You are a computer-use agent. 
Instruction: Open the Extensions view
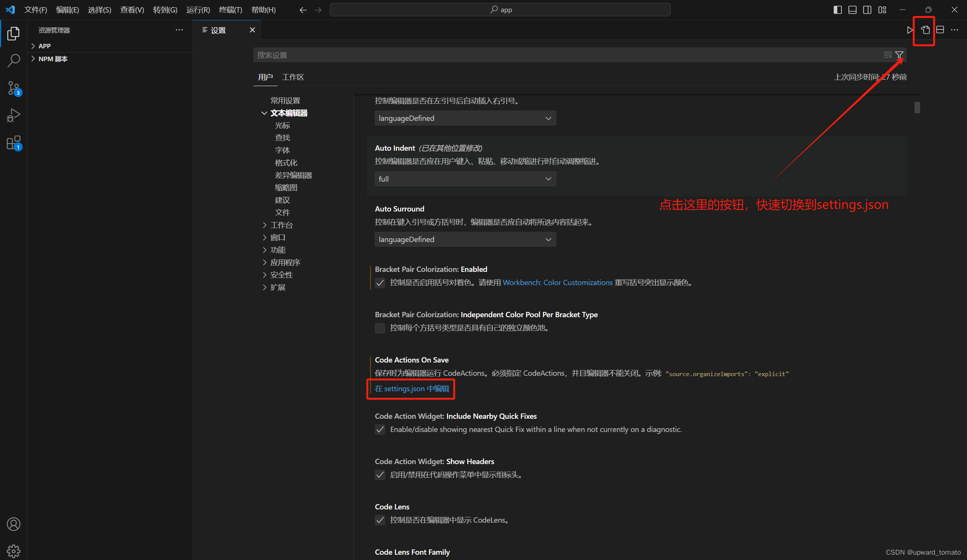pos(14,142)
